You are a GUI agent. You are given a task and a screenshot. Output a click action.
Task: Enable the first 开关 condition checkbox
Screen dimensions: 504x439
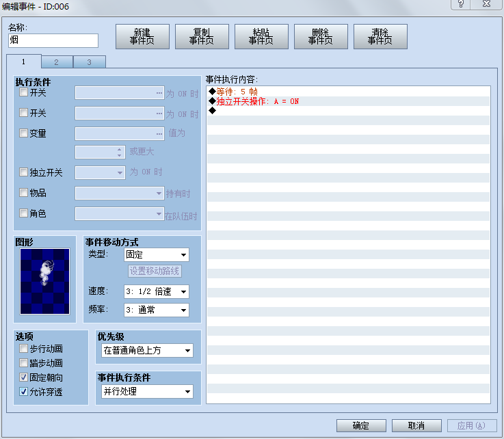click(23, 92)
